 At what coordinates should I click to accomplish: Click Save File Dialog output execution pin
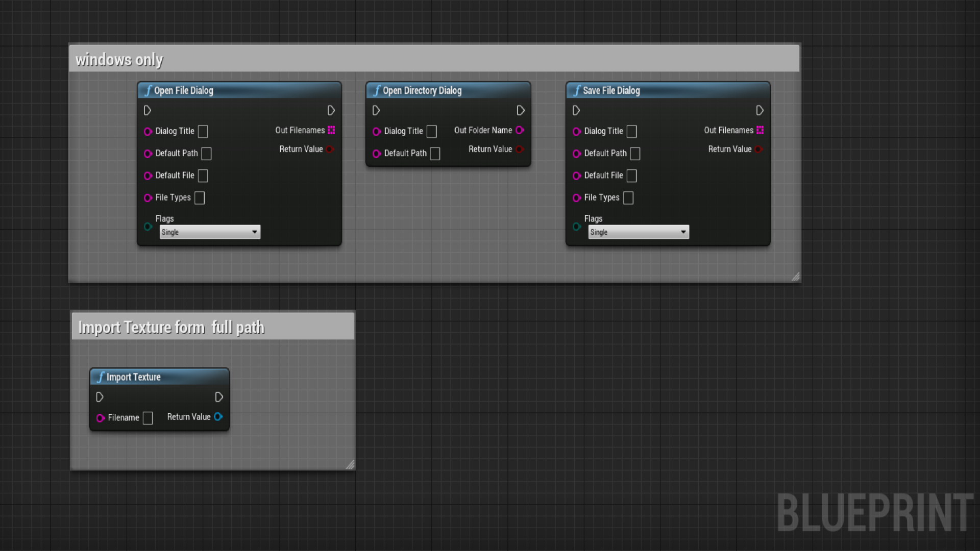point(759,110)
